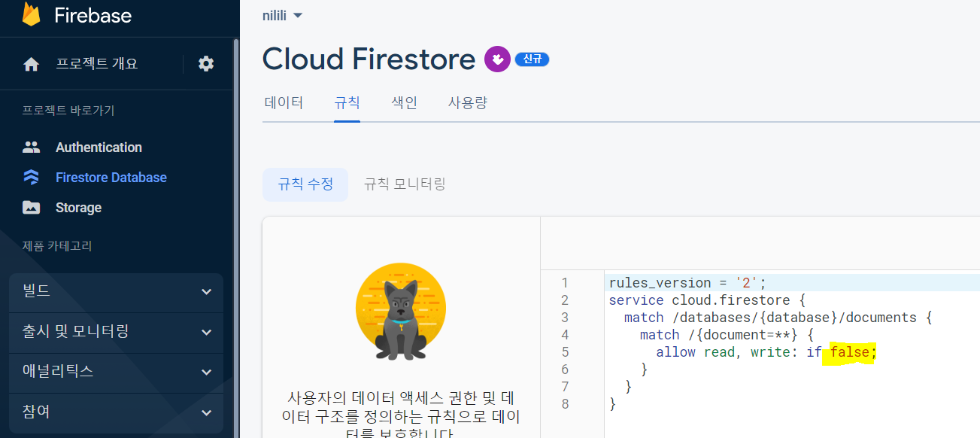
Task: Select the 규칙 tab
Action: (x=347, y=103)
